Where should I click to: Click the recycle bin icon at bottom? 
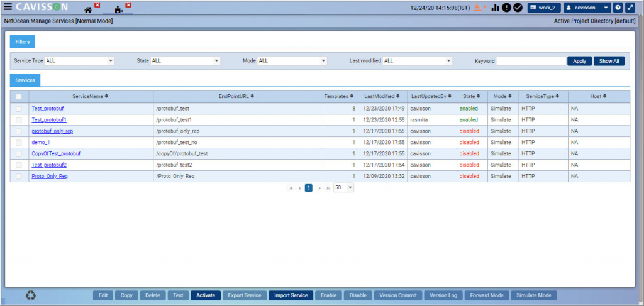tap(31, 295)
